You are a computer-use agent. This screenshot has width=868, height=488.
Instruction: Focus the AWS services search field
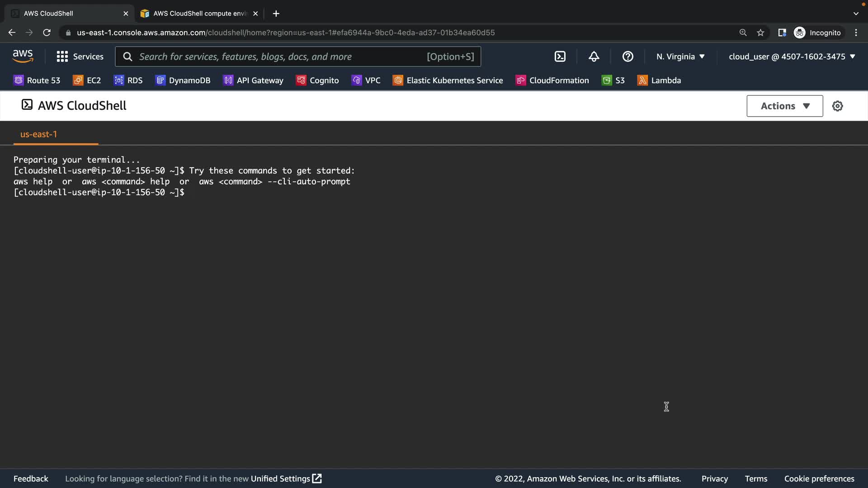pos(280,56)
